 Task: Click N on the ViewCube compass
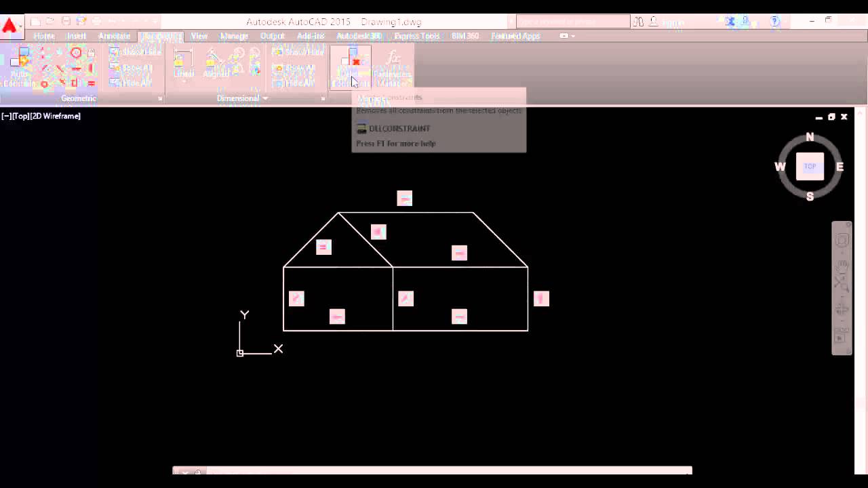coord(810,137)
